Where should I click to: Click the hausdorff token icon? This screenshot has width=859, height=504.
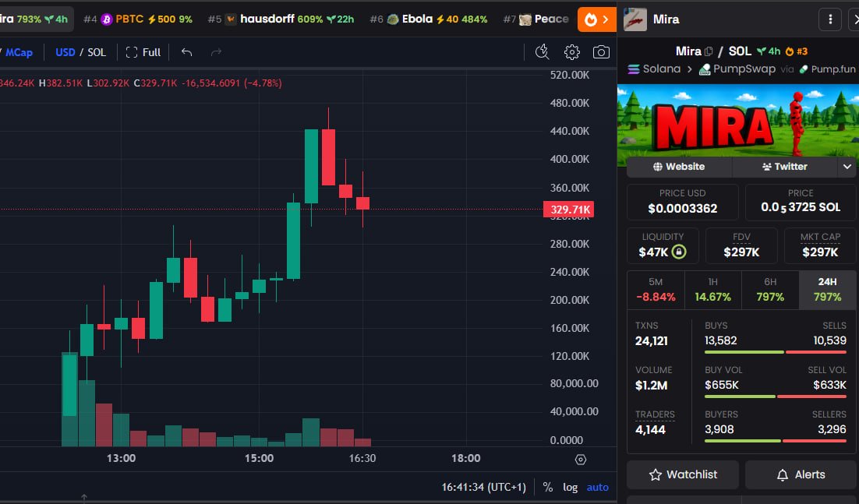(231, 19)
